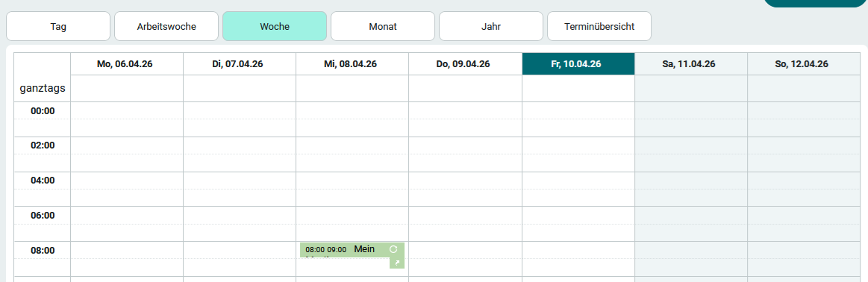The image size is (868, 282).
Task: Click the ganztags cell for Saturday
Action: [691, 89]
